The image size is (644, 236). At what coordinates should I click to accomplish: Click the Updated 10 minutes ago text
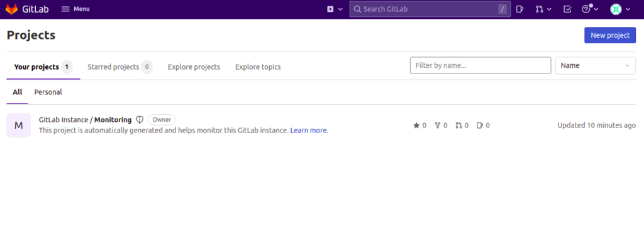coord(596,126)
